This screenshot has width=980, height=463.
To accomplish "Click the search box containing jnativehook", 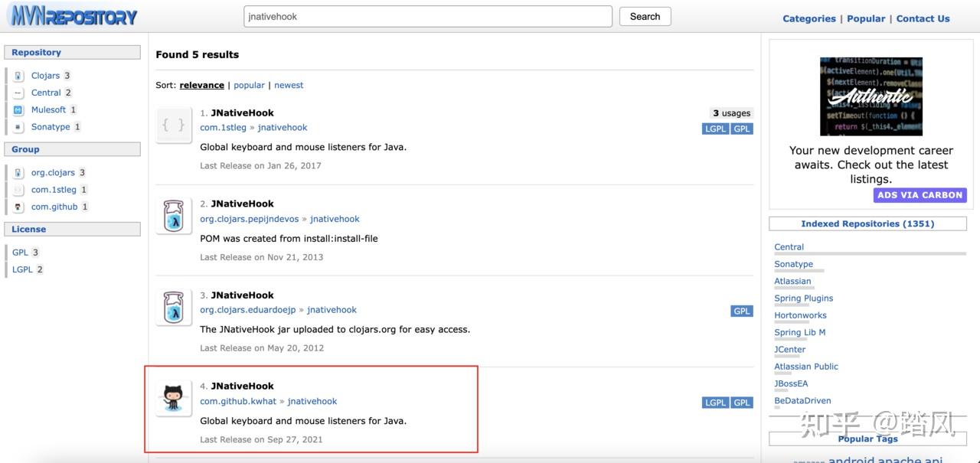I will pyautogui.click(x=428, y=16).
